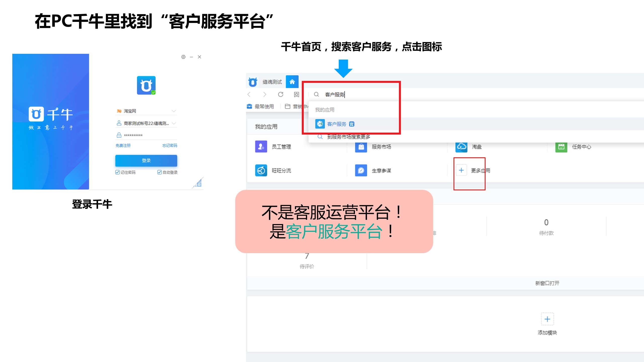
Task: Toggle the 记住密码 checkbox
Action: point(117,172)
